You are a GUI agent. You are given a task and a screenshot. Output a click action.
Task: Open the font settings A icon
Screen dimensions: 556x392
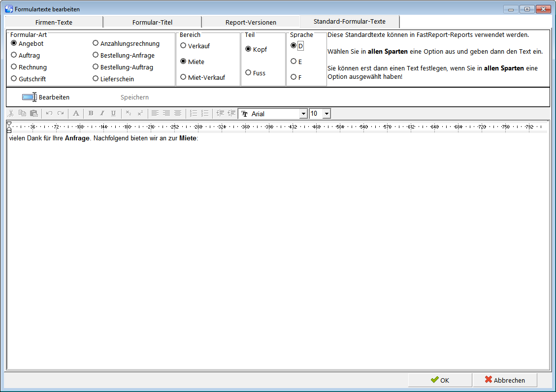pyautogui.click(x=76, y=113)
